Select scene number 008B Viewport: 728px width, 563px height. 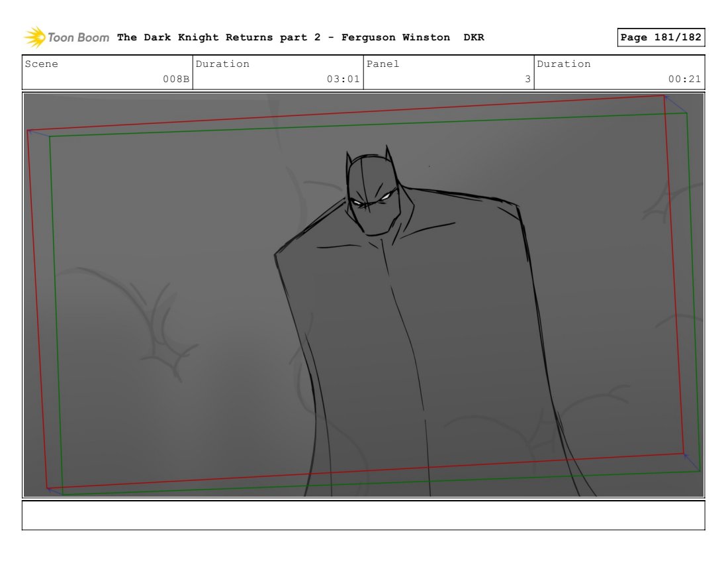tap(176, 79)
